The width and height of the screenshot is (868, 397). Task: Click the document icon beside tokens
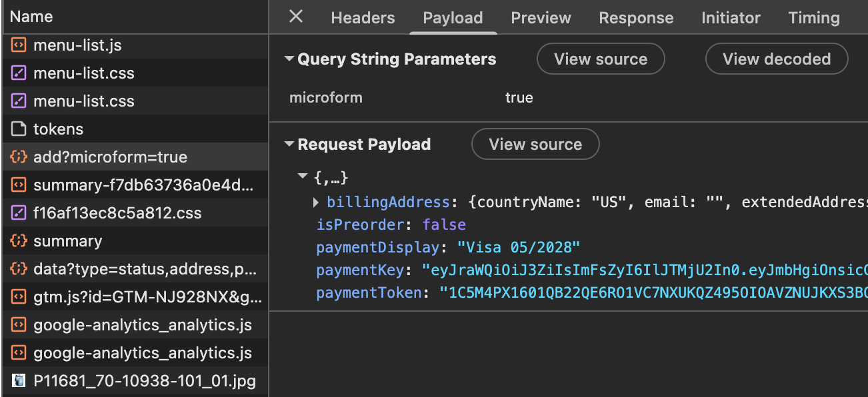(19, 129)
